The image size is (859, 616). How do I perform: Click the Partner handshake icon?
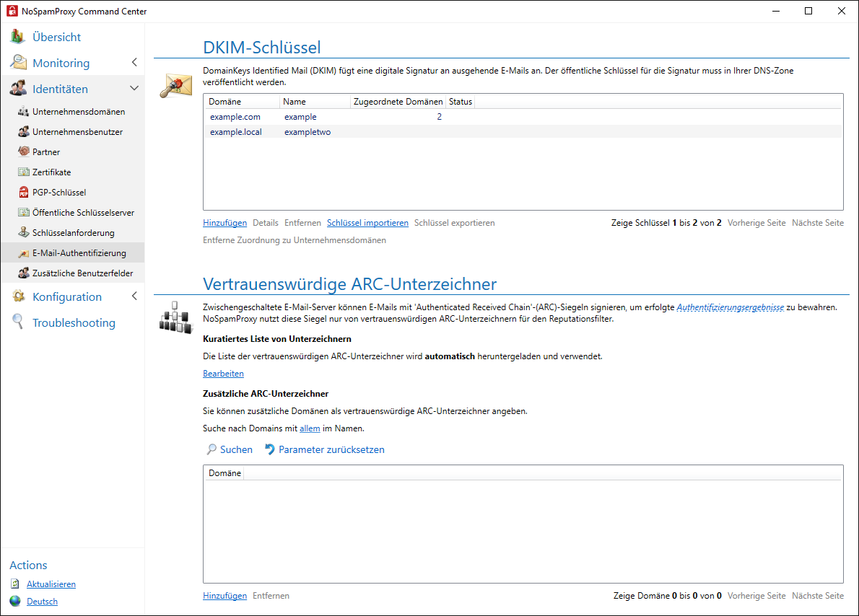24,151
